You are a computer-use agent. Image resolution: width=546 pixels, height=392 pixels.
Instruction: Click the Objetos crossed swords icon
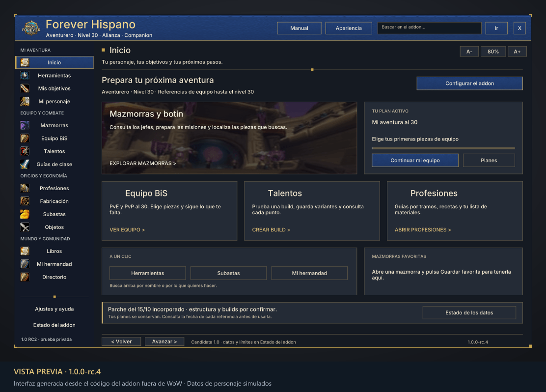point(25,227)
